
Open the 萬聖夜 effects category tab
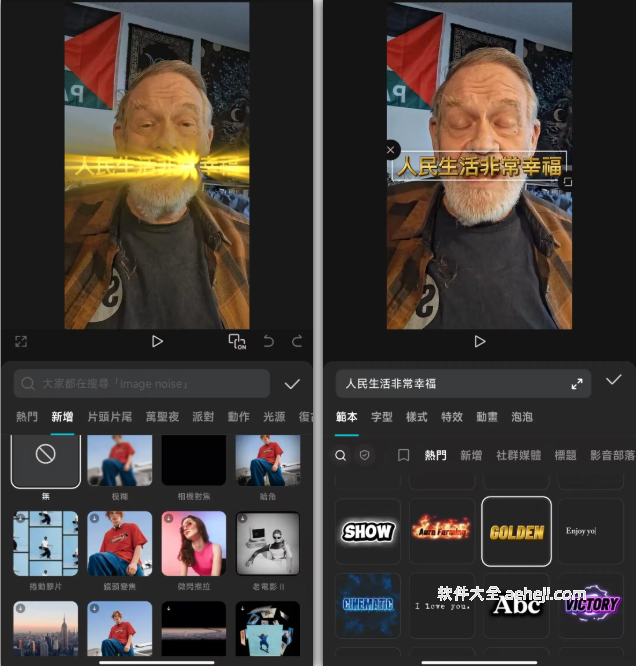(162, 417)
